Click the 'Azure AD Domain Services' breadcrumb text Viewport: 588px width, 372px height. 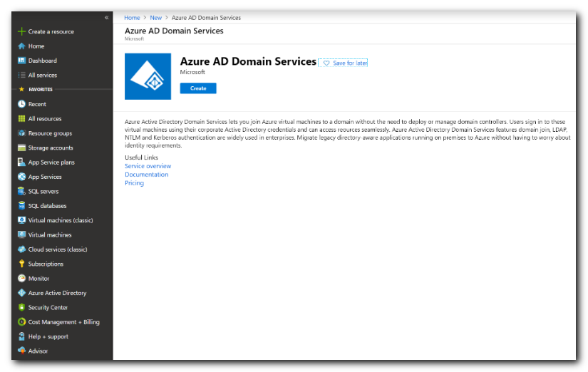click(206, 18)
